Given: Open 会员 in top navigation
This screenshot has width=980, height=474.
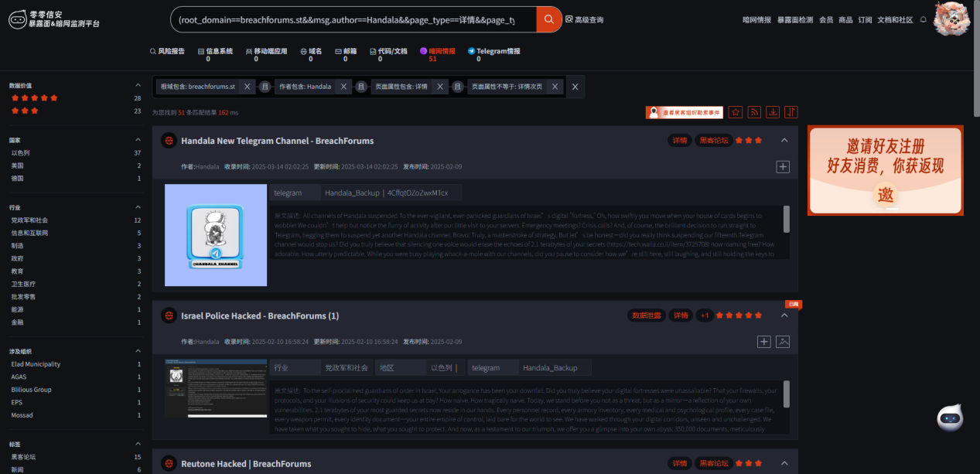Looking at the screenshot, I should [x=826, y=20].
